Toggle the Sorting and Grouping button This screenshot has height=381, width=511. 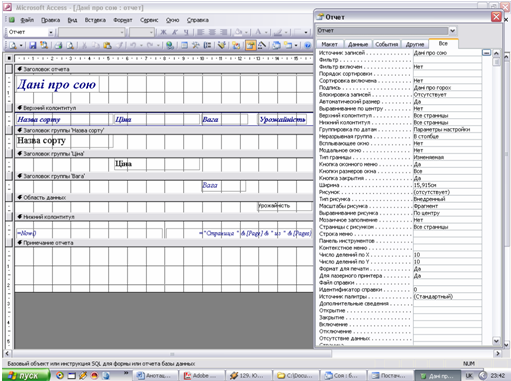[x=207, y=45]
